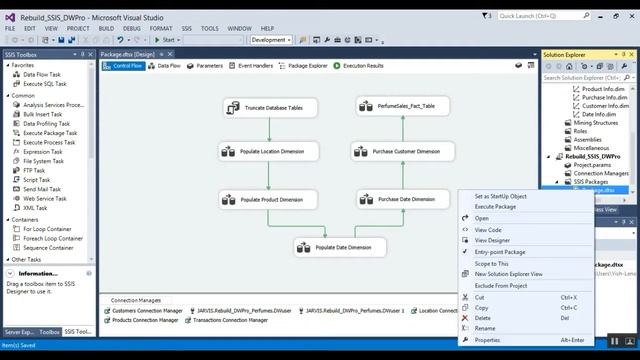Click the wrench Properties icon in Solution Explorer
This screenshot has height=360, width=640.
pos(624,66)
